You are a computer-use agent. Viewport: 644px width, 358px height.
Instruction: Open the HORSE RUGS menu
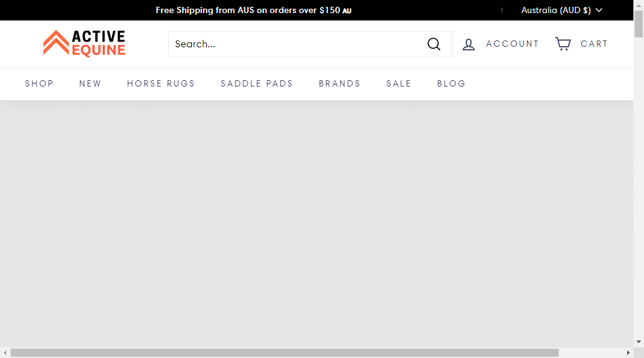161,84
